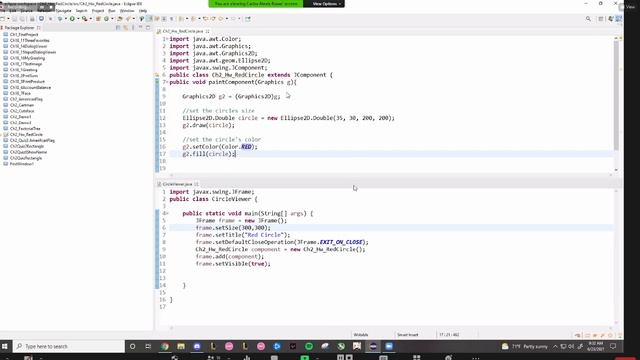The image size is (640, 360).
Task: Expand the Ch2_Hw_RedCircle project
Action: [2, 134]
